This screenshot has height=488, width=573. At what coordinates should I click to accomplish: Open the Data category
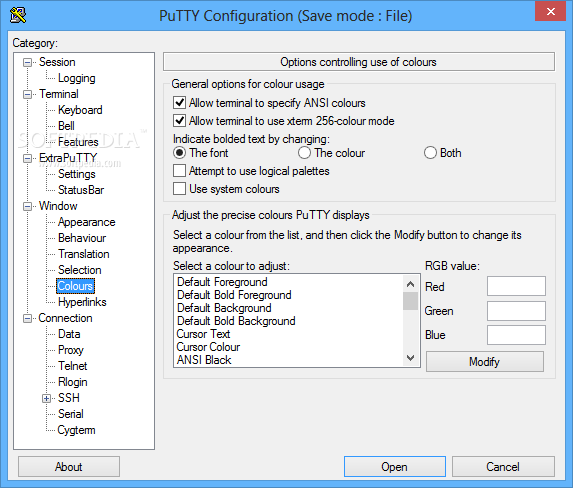[69, 334]
